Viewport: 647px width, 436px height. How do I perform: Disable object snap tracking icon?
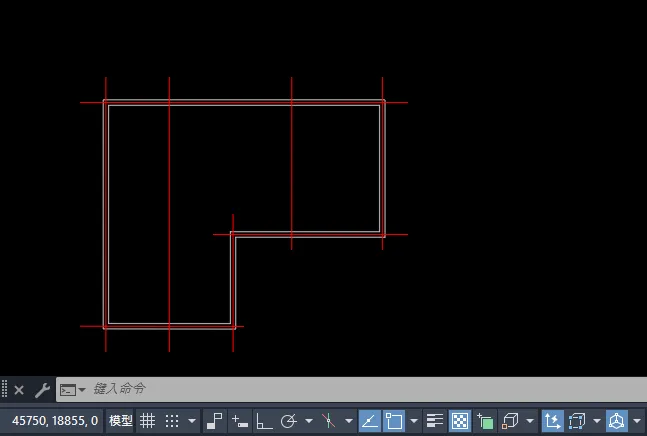pos(369,421)
